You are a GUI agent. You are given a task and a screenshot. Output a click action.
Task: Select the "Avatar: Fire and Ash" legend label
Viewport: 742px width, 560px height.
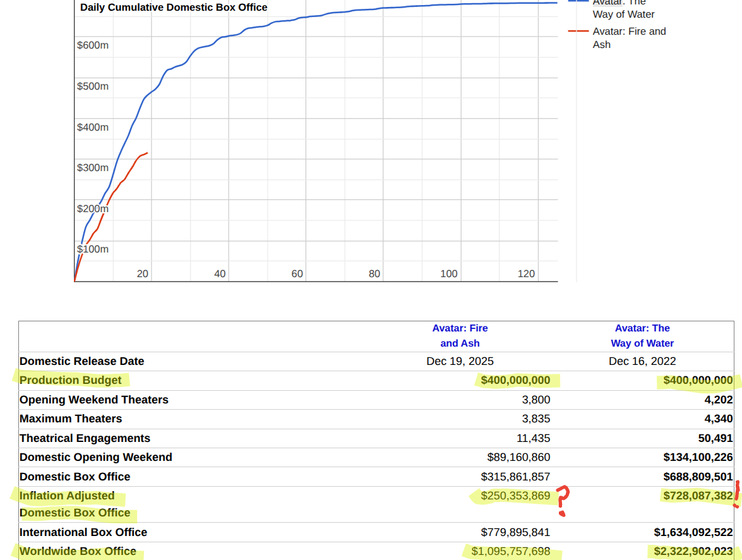(628, 38)
